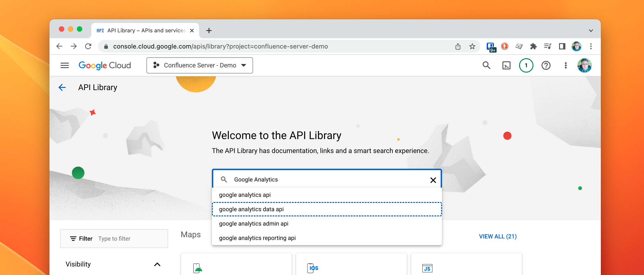Expand the browser tab search chevron
Screen dimensions: 644x275
click(591, 31)
